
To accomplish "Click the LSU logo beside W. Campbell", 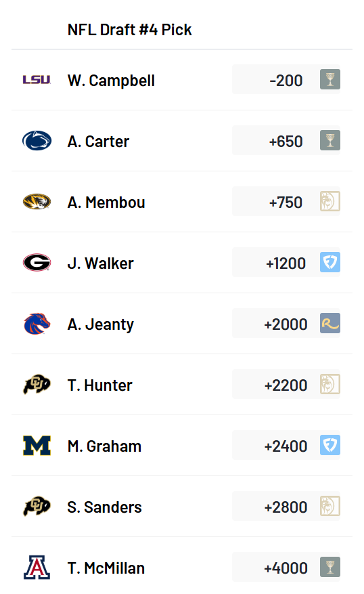I will pyautogui.click(x=37, y=79).
